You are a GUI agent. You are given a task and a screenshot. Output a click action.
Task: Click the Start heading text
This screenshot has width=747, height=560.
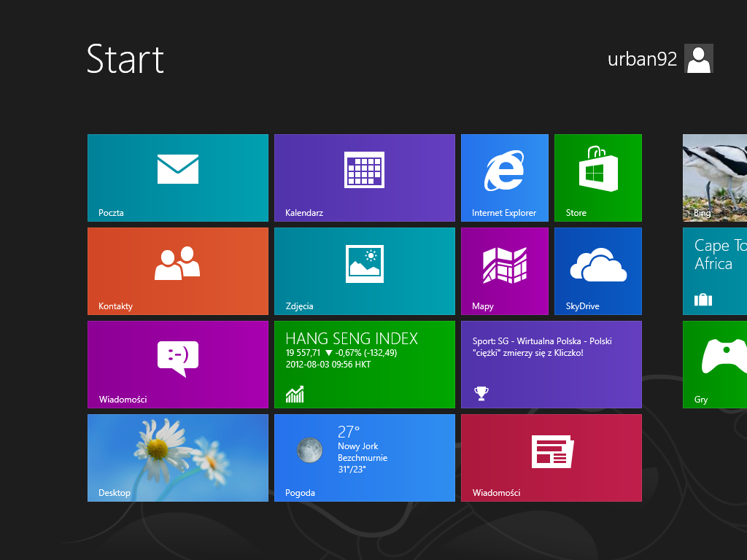click(125, 59)
